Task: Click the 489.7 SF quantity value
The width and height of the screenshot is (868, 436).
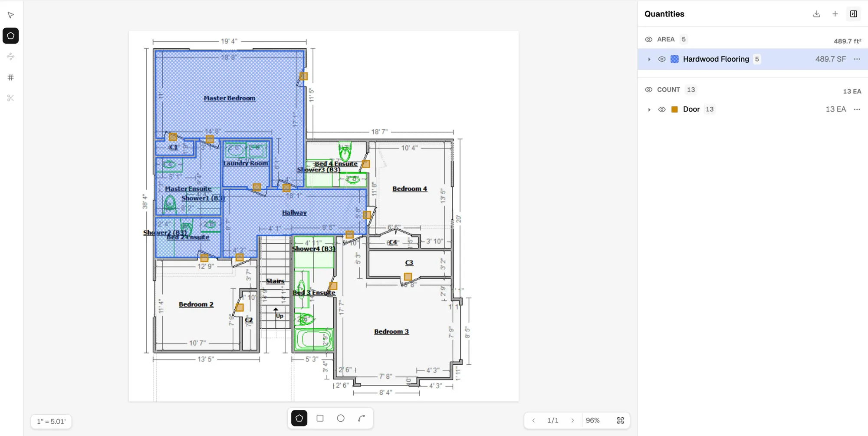Action: point(831,59)
